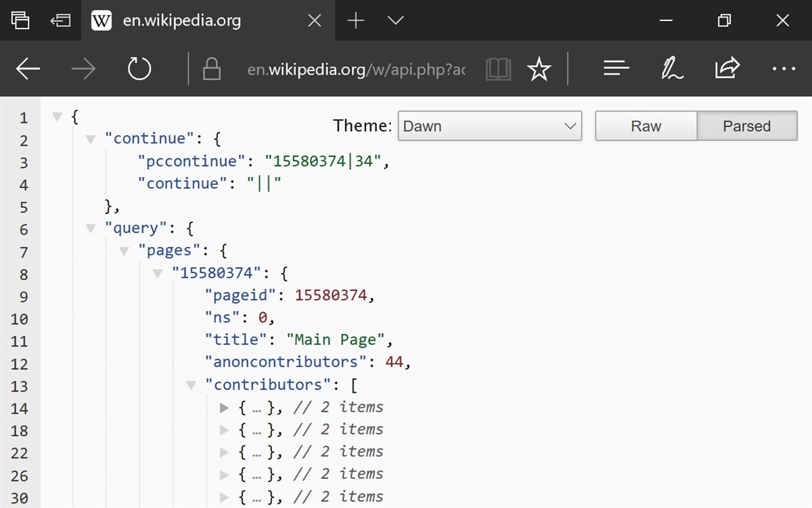Refresh the current page
The image size is (812, 508).
139,68
